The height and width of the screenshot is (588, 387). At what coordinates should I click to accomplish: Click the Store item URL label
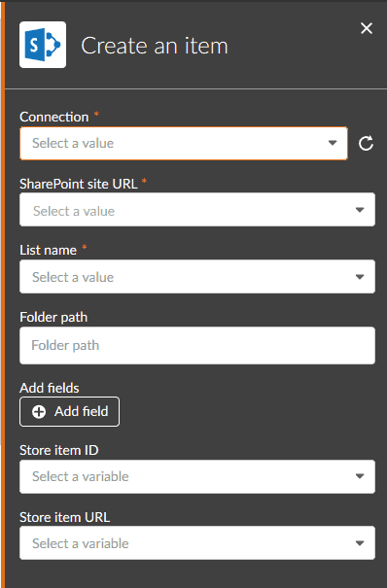point(65,517)
